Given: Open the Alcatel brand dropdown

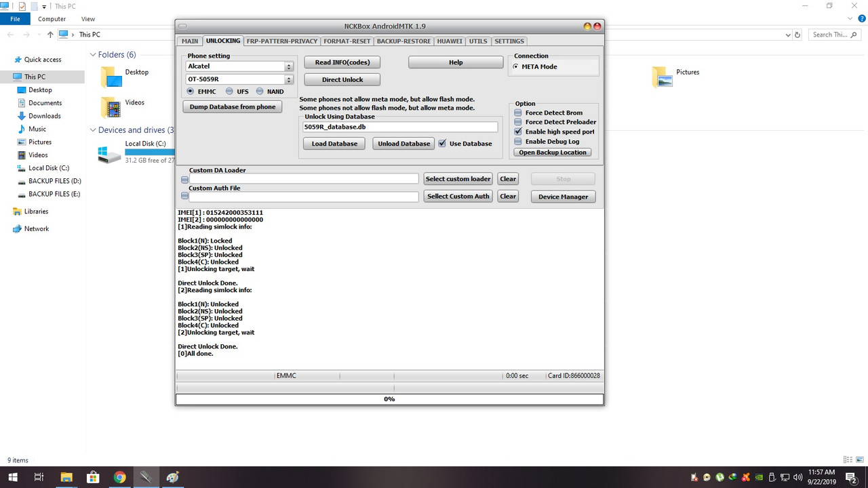Looking at the screenshot, I should point(289,66).
